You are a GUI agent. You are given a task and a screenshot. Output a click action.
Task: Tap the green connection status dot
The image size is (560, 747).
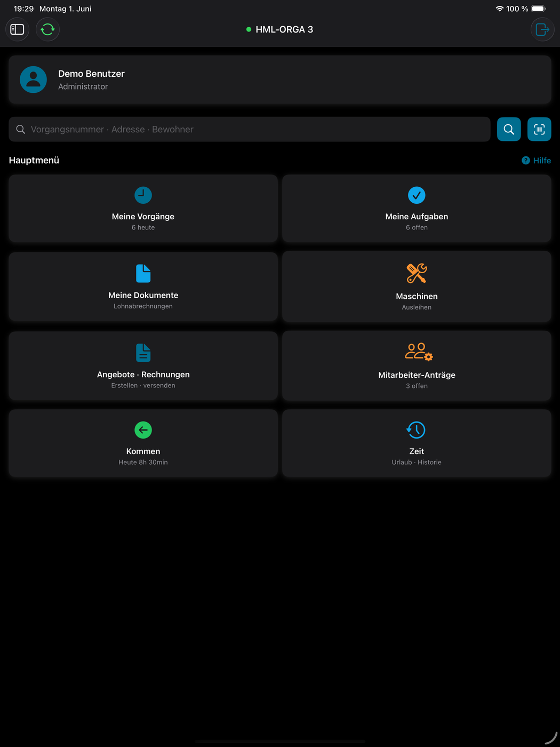tap(249, 29)
